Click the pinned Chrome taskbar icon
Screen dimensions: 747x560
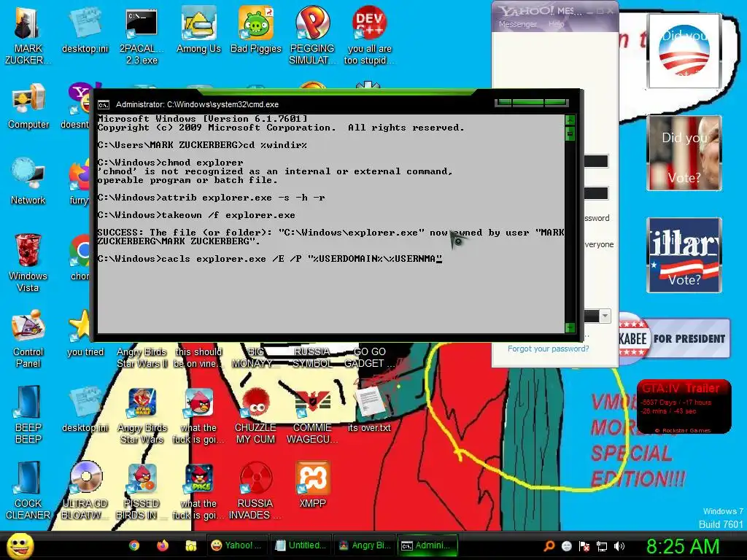pyautogui.click(x=134, y=545)
